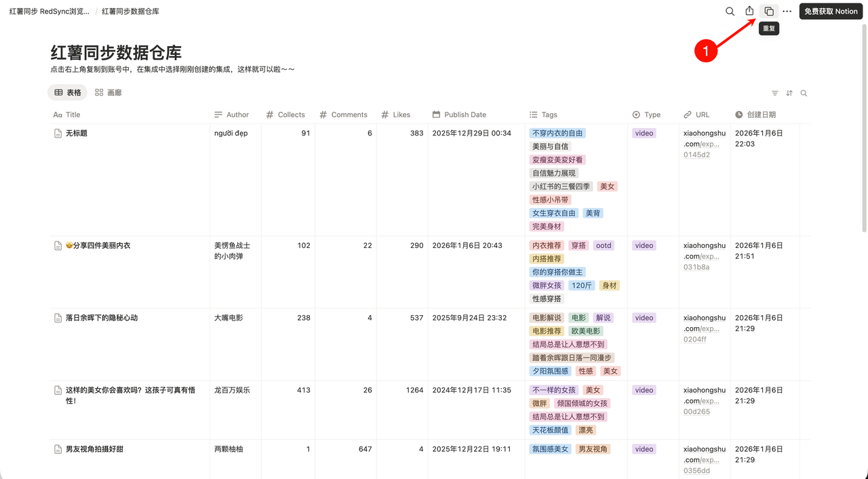Open page icon of 落日余晖下的隐秘心动 row

coord(58,318)
